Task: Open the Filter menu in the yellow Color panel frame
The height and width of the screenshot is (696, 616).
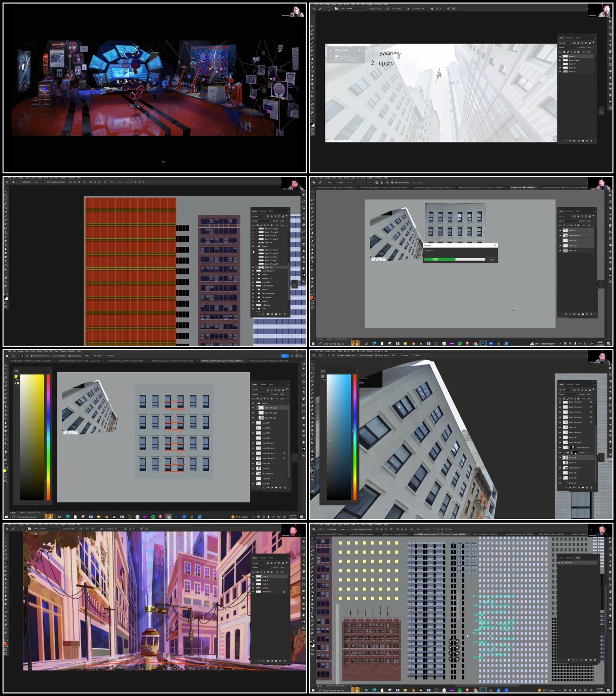Action: [x=46, y=351]
